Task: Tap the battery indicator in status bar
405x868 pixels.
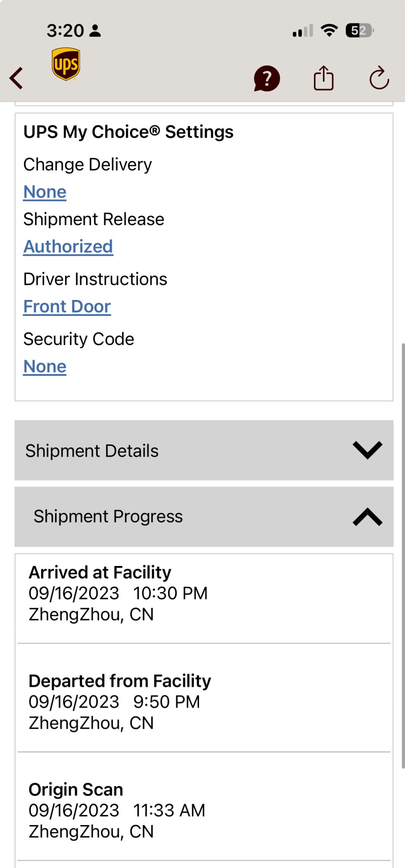Action: [359, 31]
